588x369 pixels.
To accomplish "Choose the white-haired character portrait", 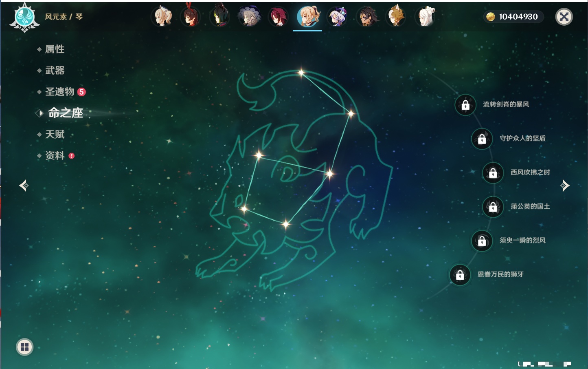I will point(425,17).
